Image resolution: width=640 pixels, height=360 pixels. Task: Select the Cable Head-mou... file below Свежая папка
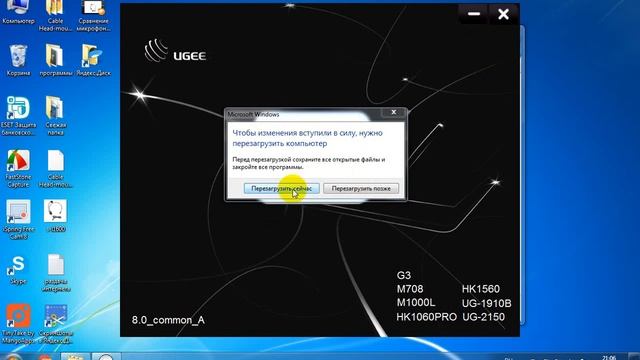[56, 168]
